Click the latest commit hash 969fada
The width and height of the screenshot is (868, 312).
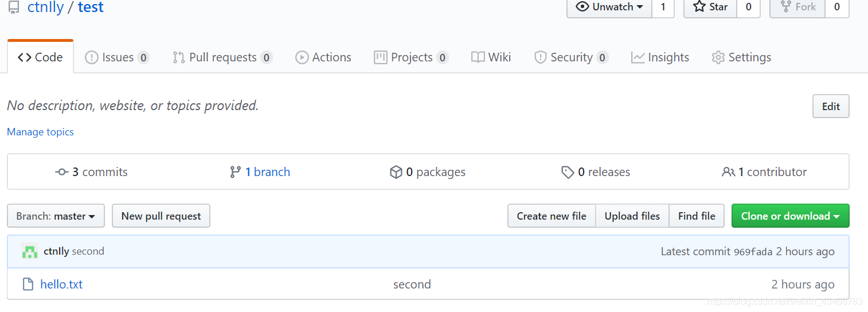[753, 252]
